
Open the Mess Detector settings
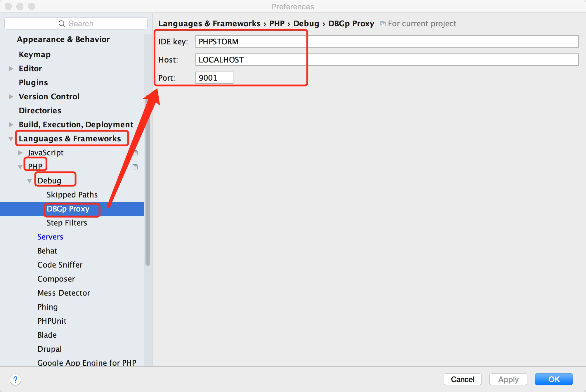click(x=64, y=293)
